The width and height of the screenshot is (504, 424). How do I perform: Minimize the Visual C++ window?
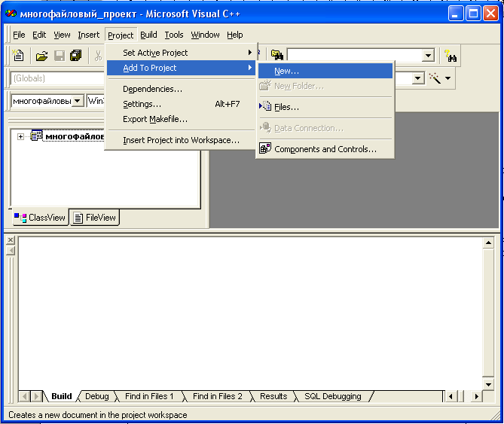pos(456,14)
